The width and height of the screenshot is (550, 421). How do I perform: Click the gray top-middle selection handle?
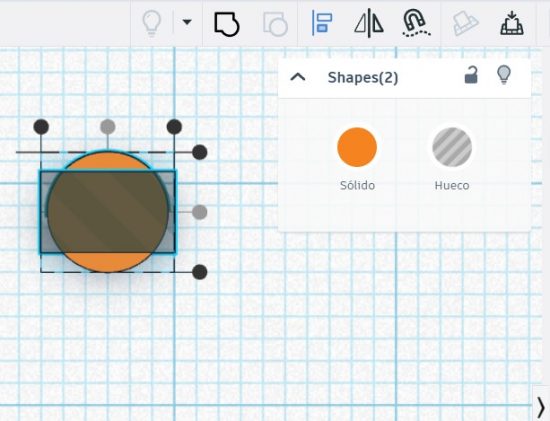(108, 127)
